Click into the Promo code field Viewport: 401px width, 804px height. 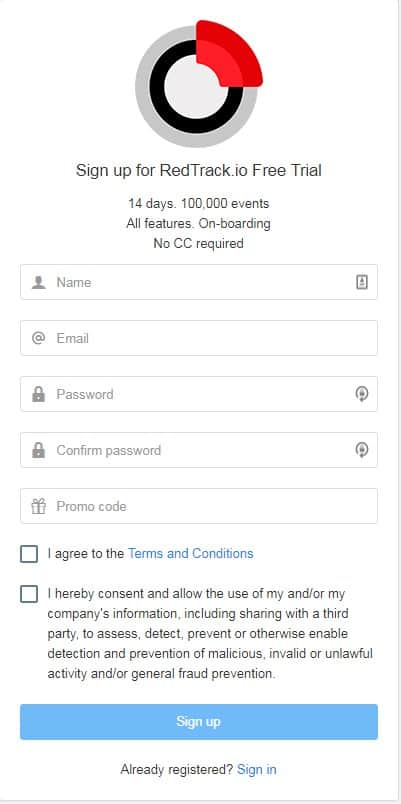[199, 506]
